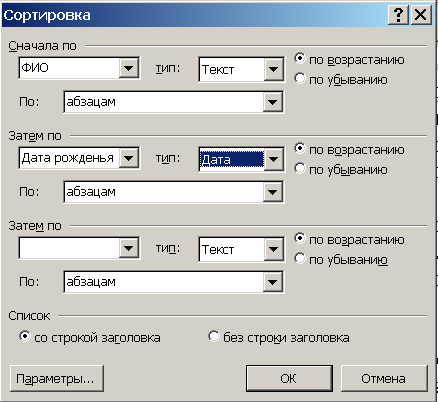
Task: Click the question mark help icon
Action: click(x=398, y=15)
